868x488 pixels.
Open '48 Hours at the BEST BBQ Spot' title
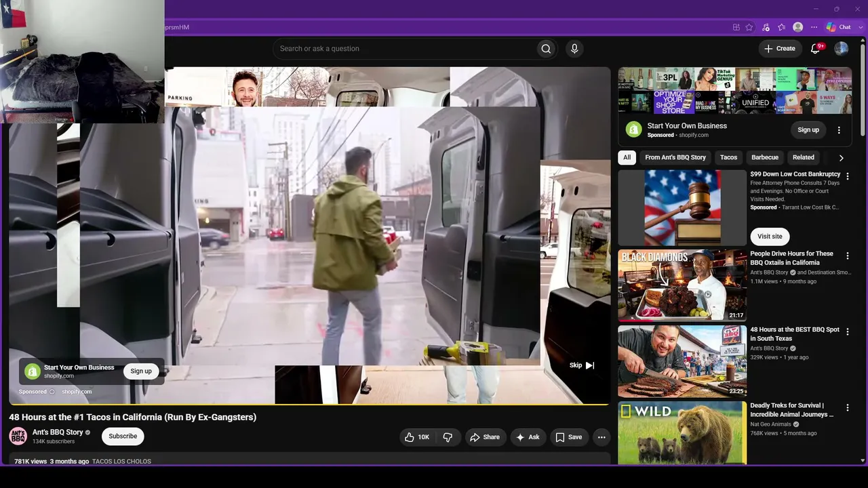click(795, 334)
